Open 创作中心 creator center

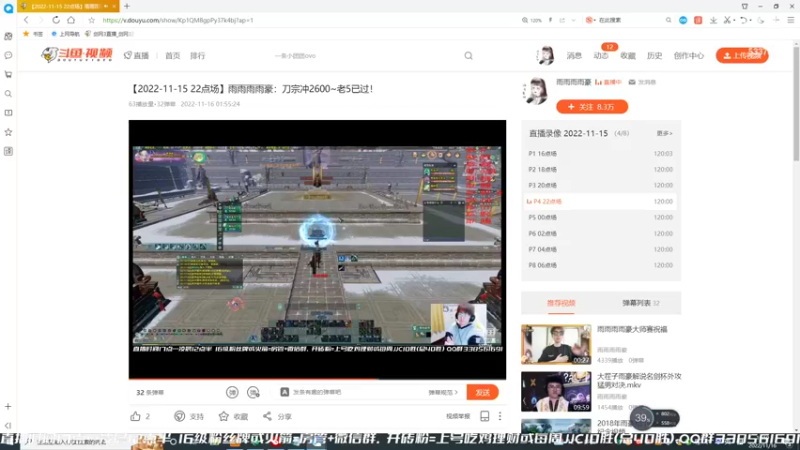688,56
